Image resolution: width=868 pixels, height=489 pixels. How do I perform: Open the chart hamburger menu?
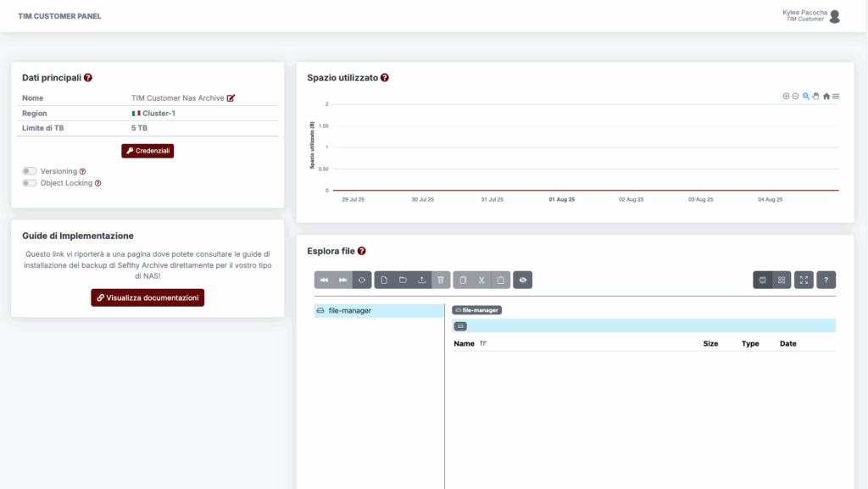tap(836, 96)
